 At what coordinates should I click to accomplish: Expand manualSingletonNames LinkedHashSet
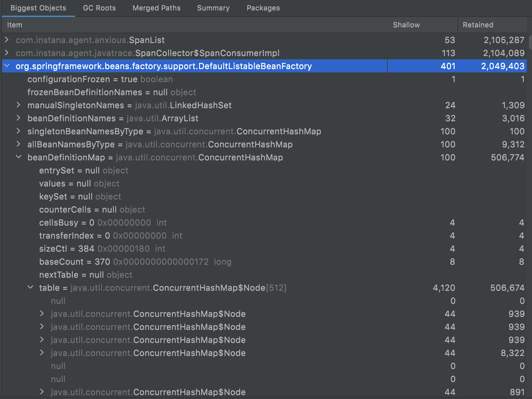tap(19, 105)
